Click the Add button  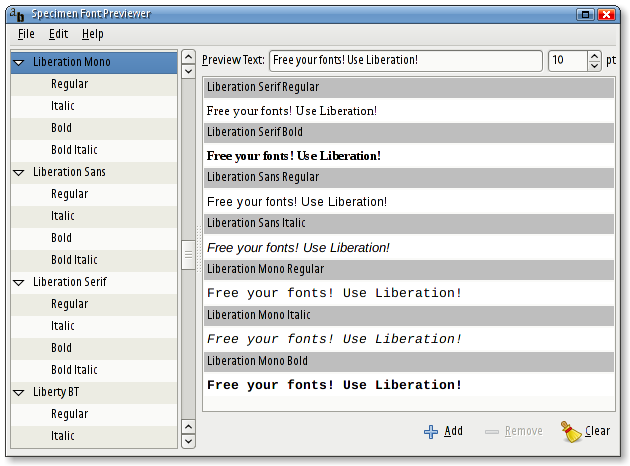coord(444,431)
